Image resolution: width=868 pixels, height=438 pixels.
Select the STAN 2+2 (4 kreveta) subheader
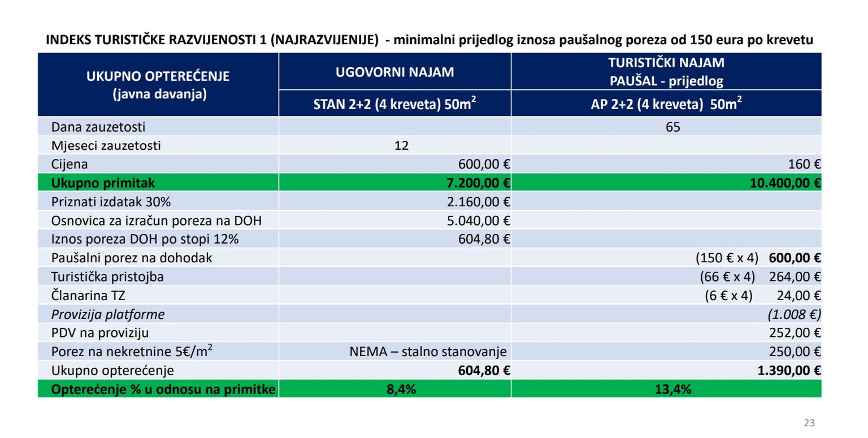(x=394, y=104)
